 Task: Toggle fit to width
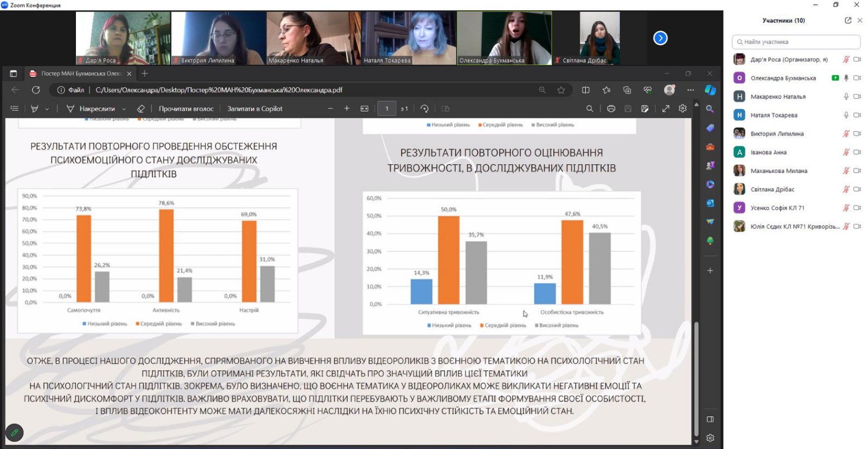365,109
